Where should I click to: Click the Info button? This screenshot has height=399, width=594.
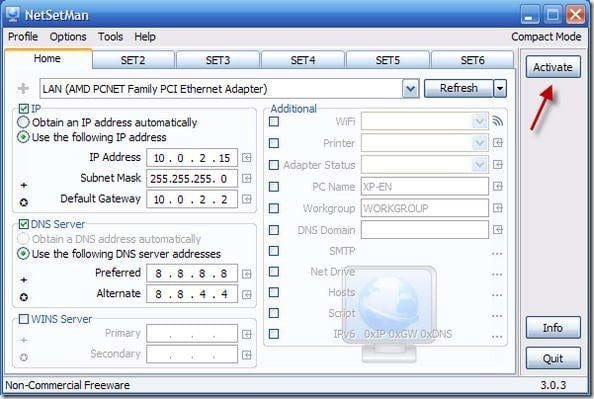pos(553,328)
